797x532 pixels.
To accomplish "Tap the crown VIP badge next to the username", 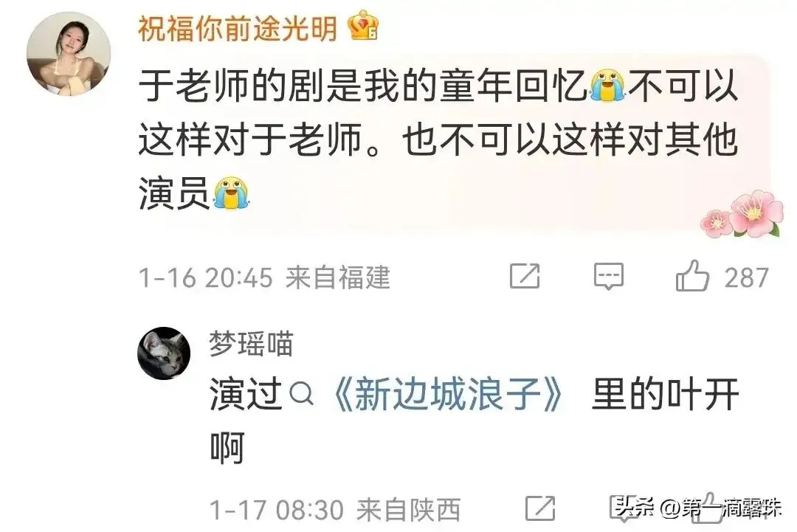I will tap(363, 25).
